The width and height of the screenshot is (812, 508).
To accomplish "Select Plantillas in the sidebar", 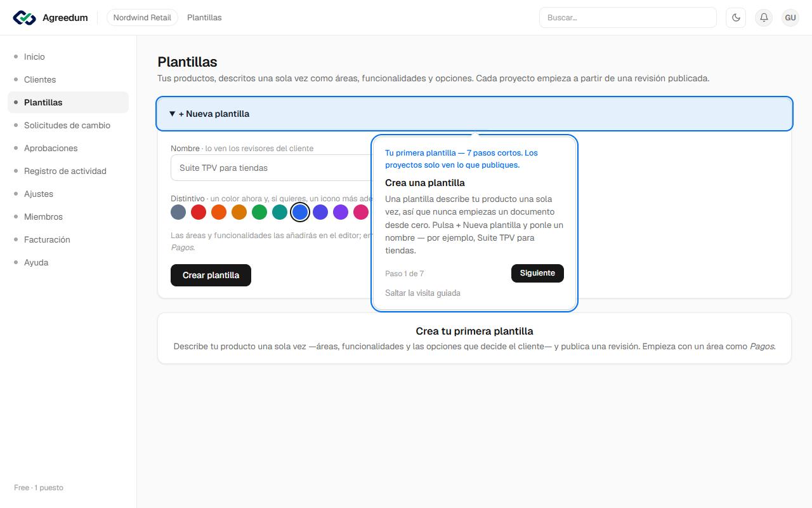I will pos(68,102).
